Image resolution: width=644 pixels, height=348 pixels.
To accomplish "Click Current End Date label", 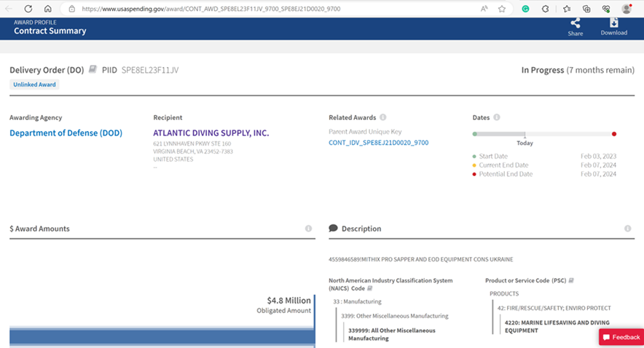I will click(503, 165).
